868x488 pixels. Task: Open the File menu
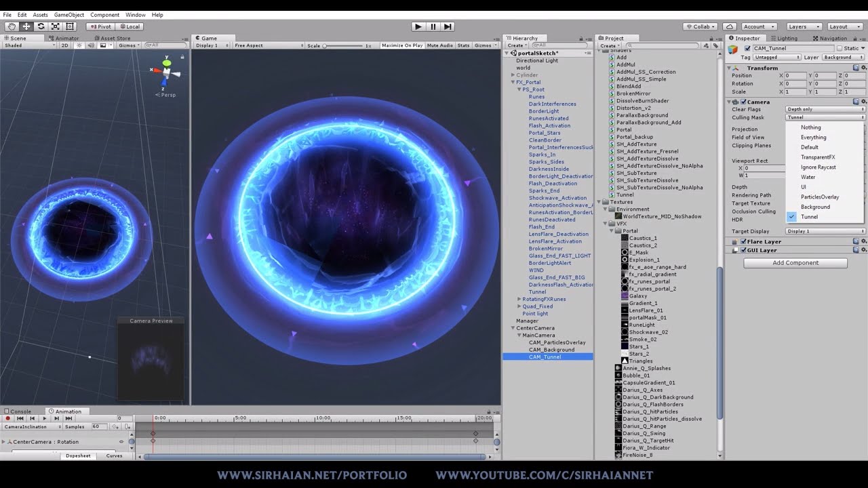7,15
